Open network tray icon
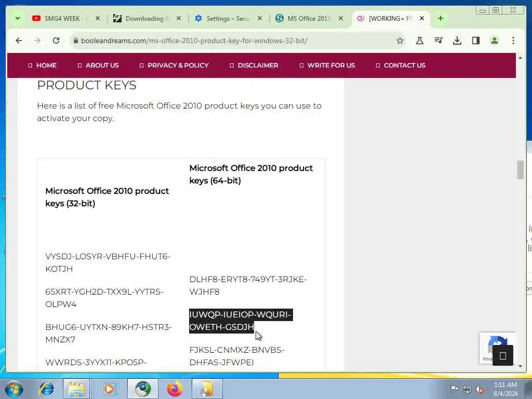532x399 pixels. [x=467, y=390]
